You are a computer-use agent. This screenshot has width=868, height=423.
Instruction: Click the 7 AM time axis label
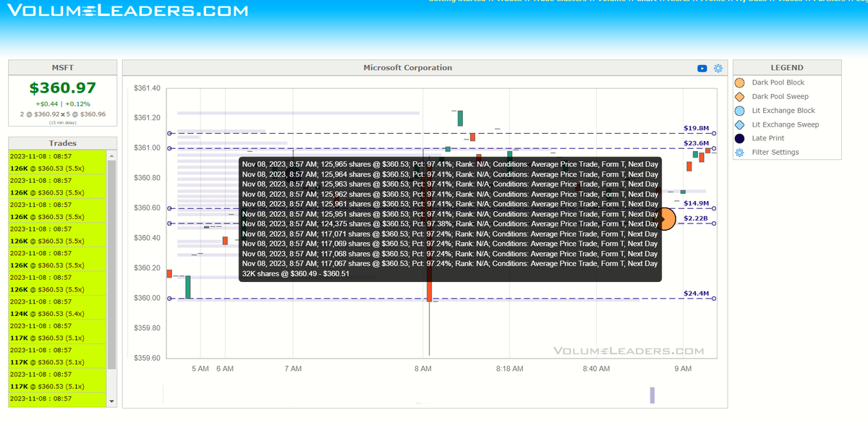pos(293,369)
